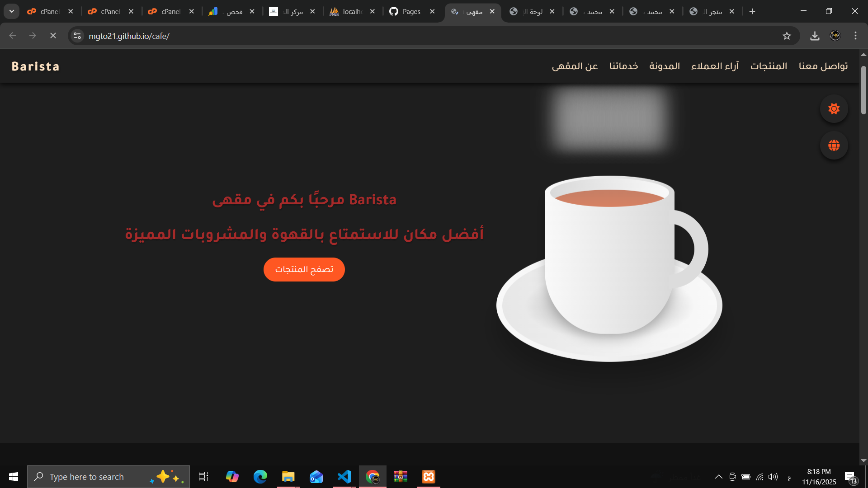
Task: Bookmark this page with star icon
Action: pyautogui.click(x=787, y=36)
